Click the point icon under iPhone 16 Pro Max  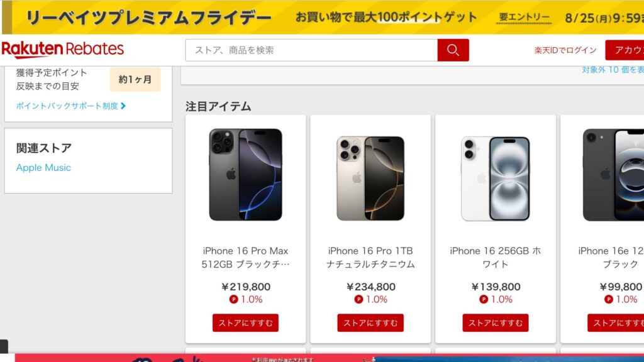[234, 299]
